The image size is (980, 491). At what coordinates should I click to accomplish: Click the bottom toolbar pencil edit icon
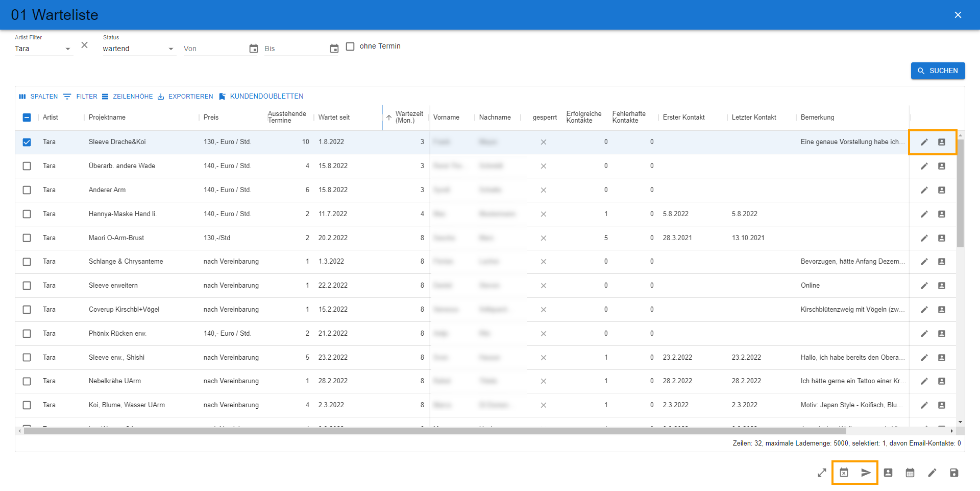(932, 473)
